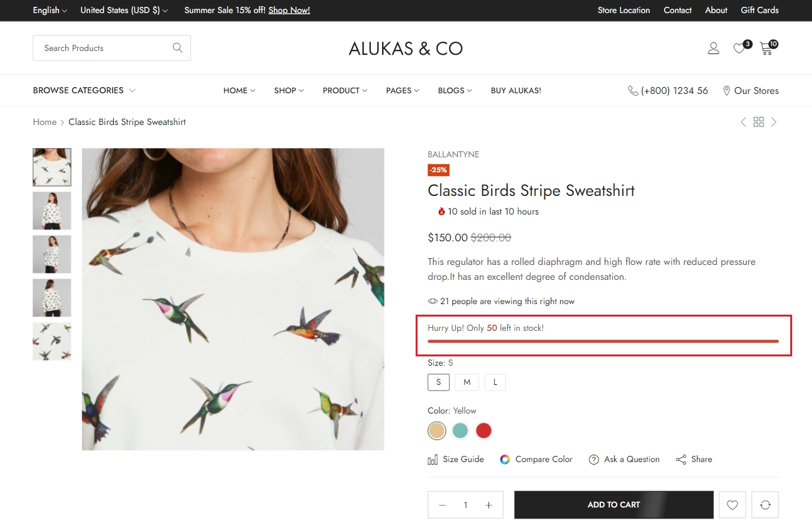Go to previous product arrow
Screen dimensions: 812x528
tap(743, 122)
